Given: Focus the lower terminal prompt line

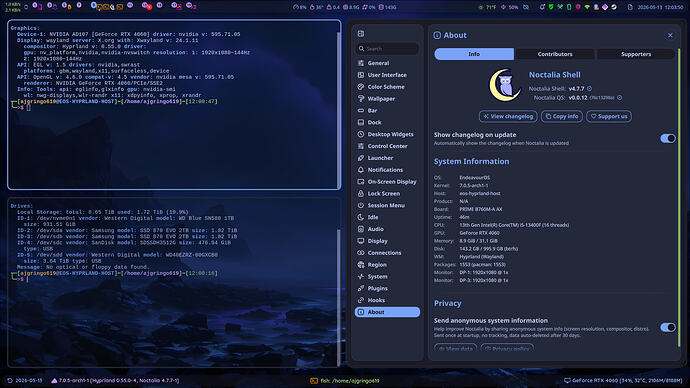Looking at the screenshot, I should tap(114, 276).
